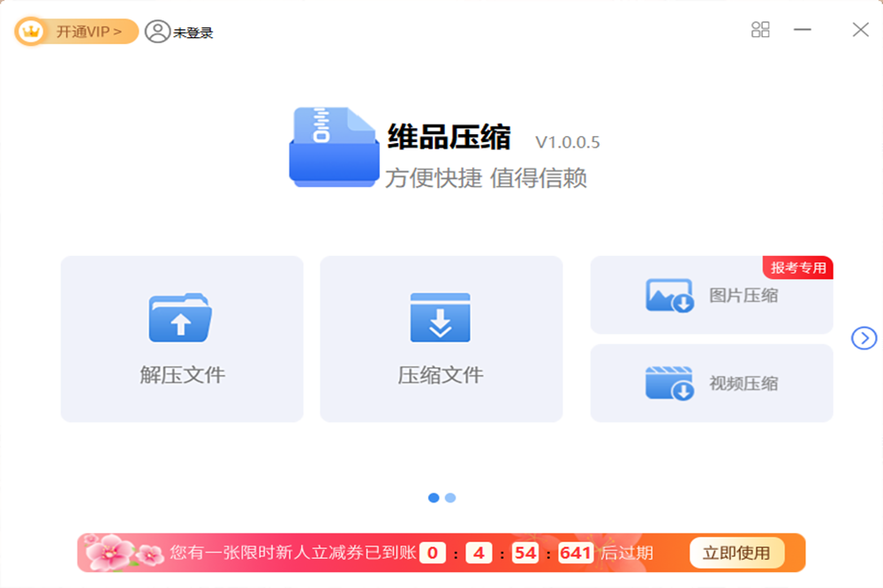Select the 压缩文件 label text
This screenshot has width=883, height=588.
click(x=441, y=375)
